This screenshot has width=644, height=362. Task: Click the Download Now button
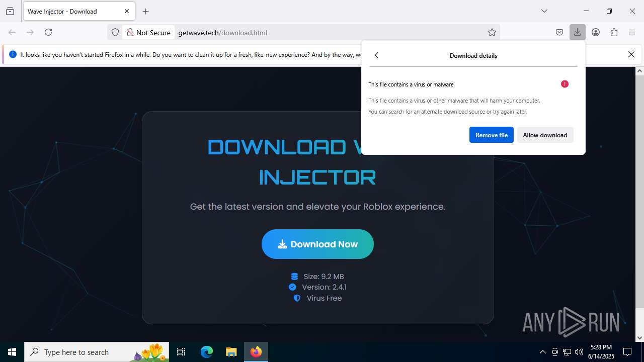tap(317, 244)
